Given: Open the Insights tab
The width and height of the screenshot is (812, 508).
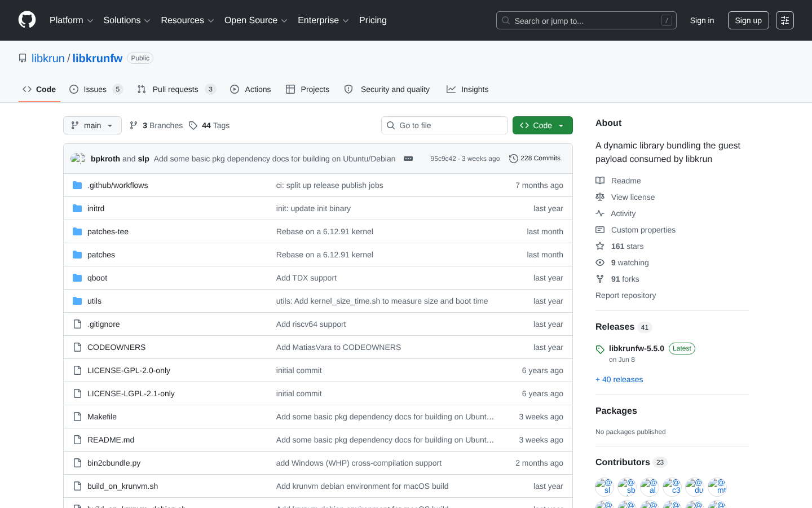Looking at the screenshot, I should (467, 89).
